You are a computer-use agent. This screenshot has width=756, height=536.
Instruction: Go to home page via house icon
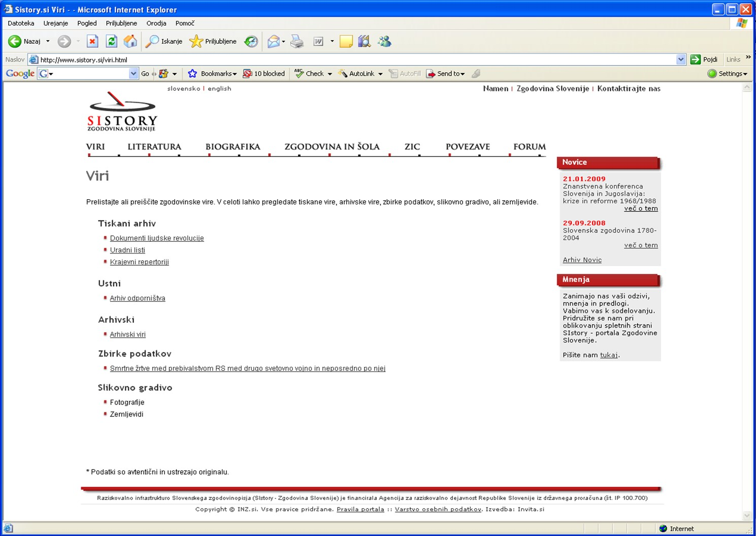tap(130, 42)
